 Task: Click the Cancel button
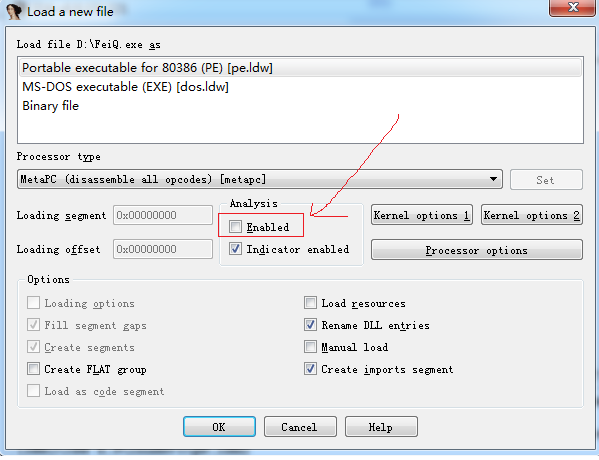300,426
